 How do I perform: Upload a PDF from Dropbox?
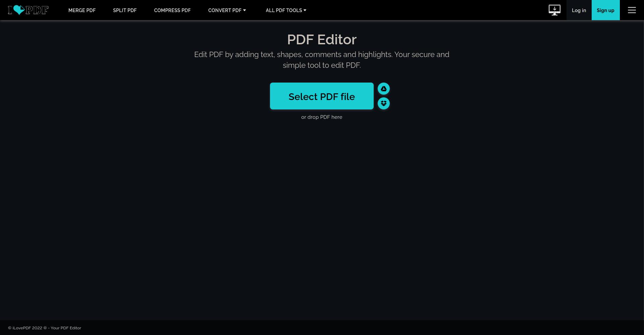pyautogui.click(x=384, y=103)
